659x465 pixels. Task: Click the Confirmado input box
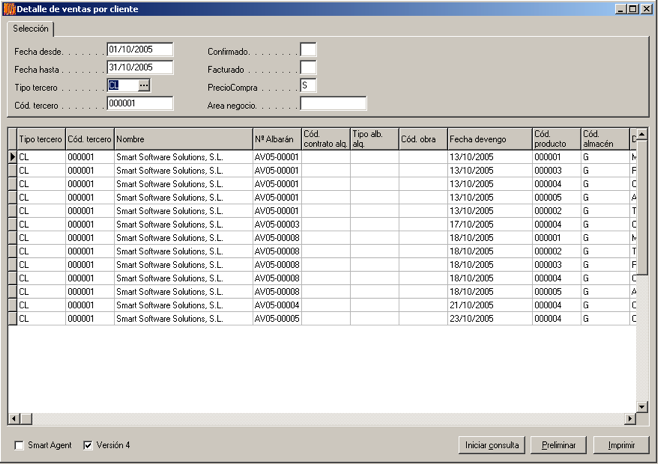(308, 49)
